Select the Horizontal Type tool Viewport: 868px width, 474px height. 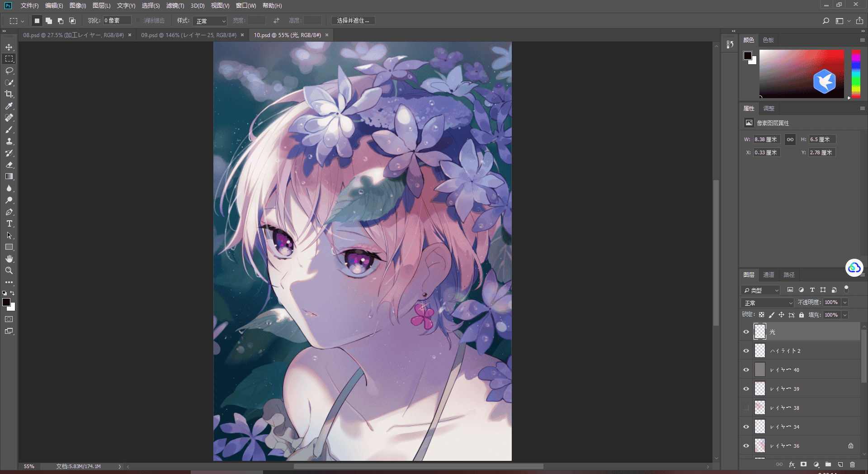point(9,223)
